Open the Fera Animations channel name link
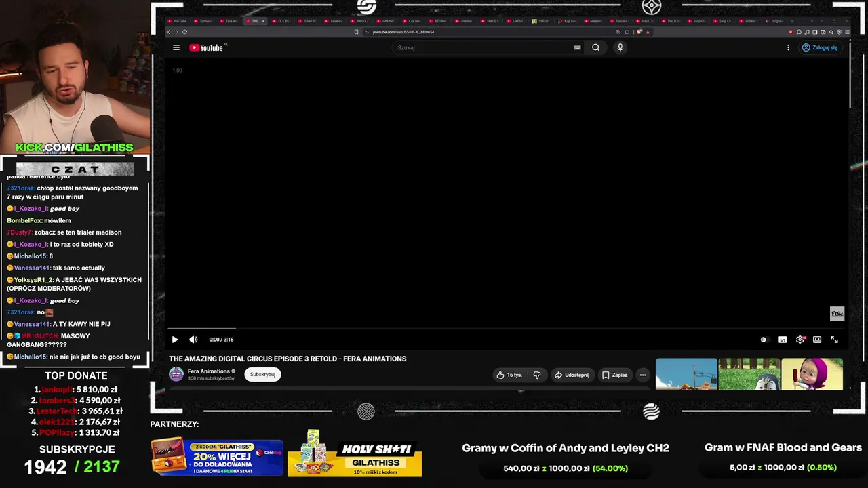 [x=209, y=371]
